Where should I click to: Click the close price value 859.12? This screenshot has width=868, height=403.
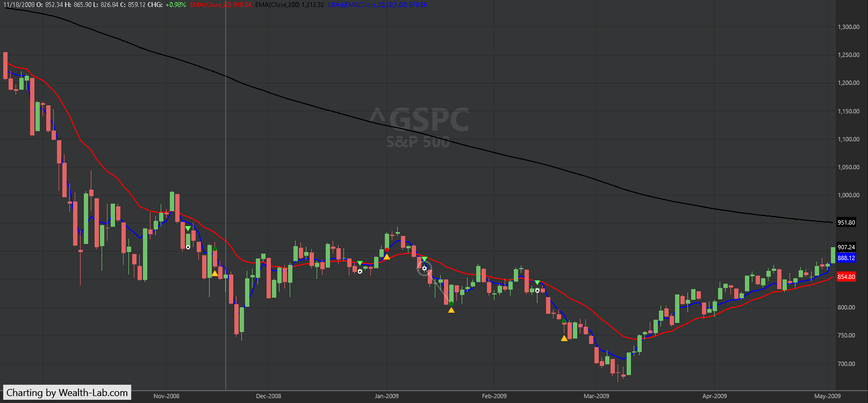pos(137,5)
